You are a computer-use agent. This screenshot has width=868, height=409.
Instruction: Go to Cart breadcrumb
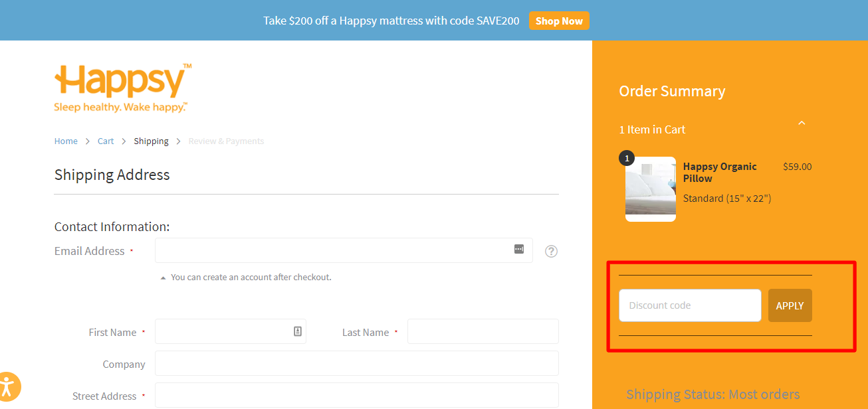106,141
